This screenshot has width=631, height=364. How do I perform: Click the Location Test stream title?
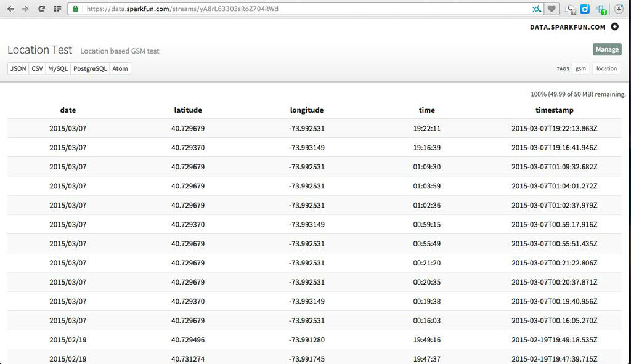point(40,50)
